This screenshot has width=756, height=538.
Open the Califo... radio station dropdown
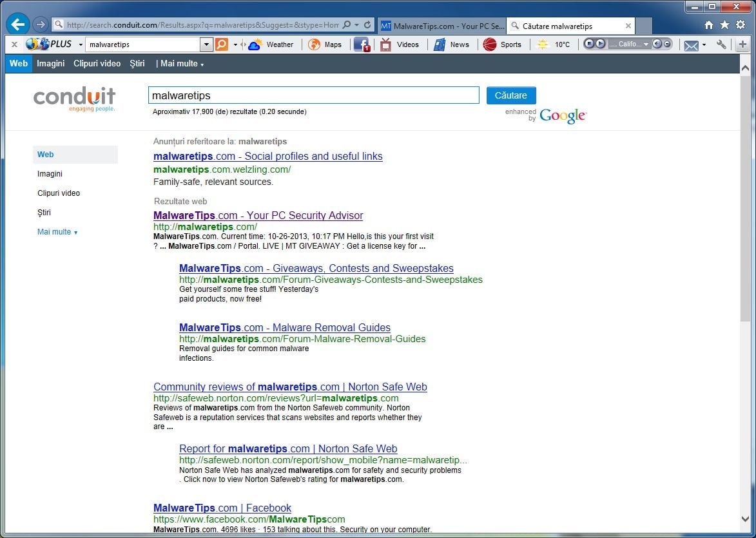tap(629, 44)
